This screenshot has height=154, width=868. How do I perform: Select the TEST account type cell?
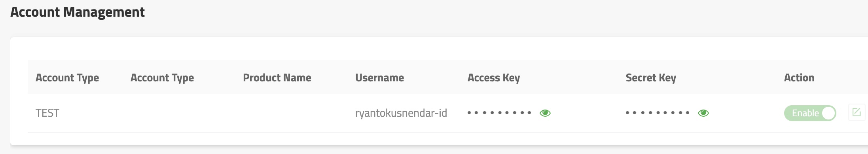point(47,113)
